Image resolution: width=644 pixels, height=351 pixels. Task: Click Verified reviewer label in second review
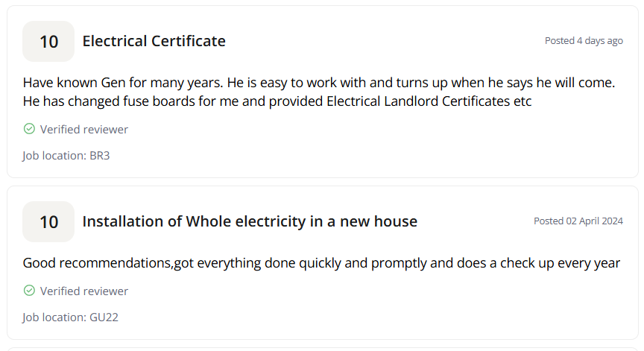(x=83, y=291)
